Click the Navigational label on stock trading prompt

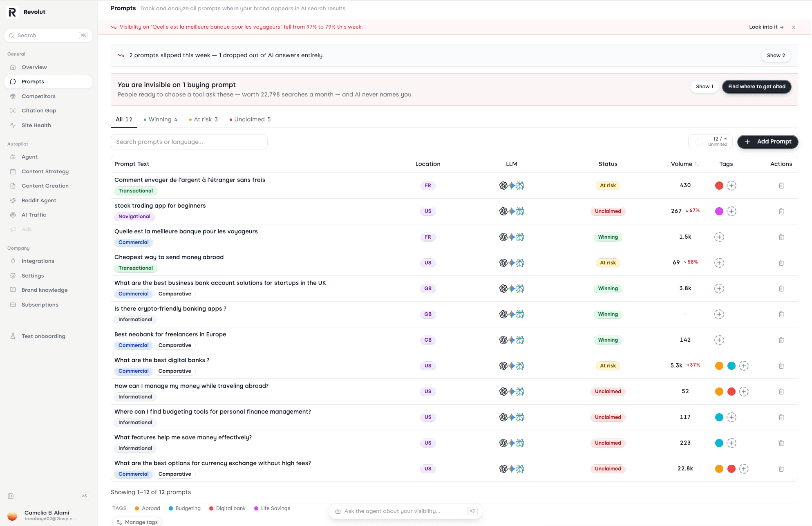(x=134, y=217)
